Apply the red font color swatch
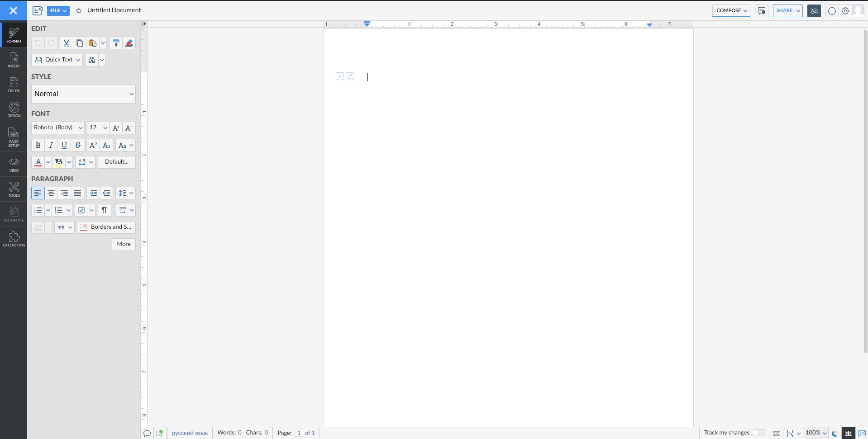Screen dimensions: 868x439 click(x=38, y=162)
